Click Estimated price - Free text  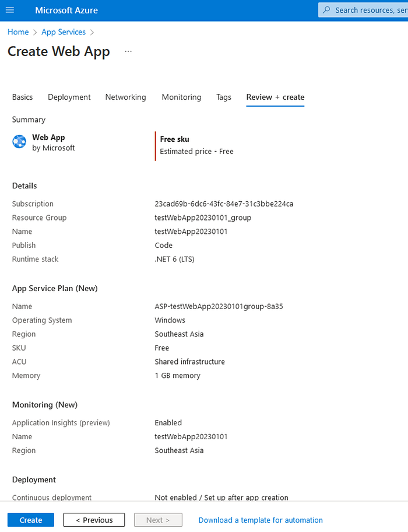tap(196, 151)
